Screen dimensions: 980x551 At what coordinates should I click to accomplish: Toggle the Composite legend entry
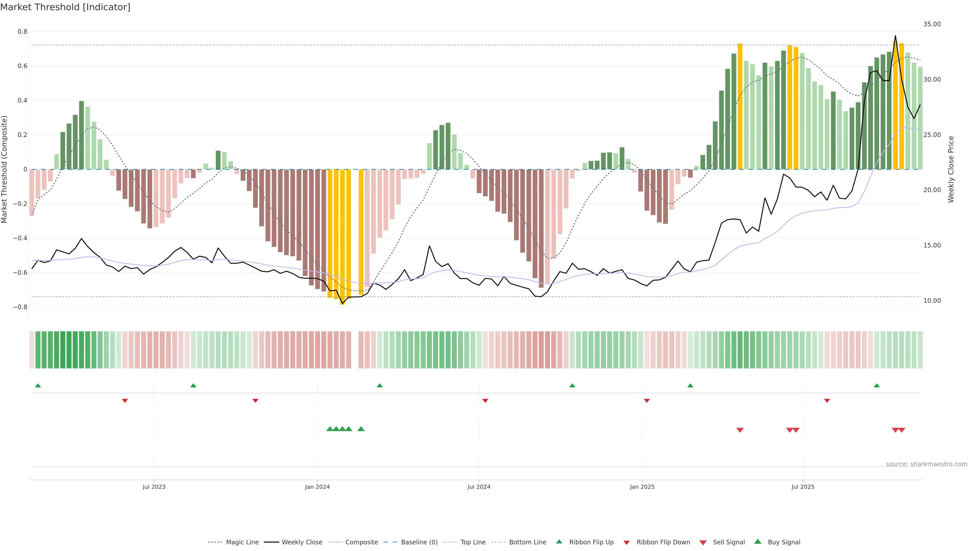[x=361, y=542]
